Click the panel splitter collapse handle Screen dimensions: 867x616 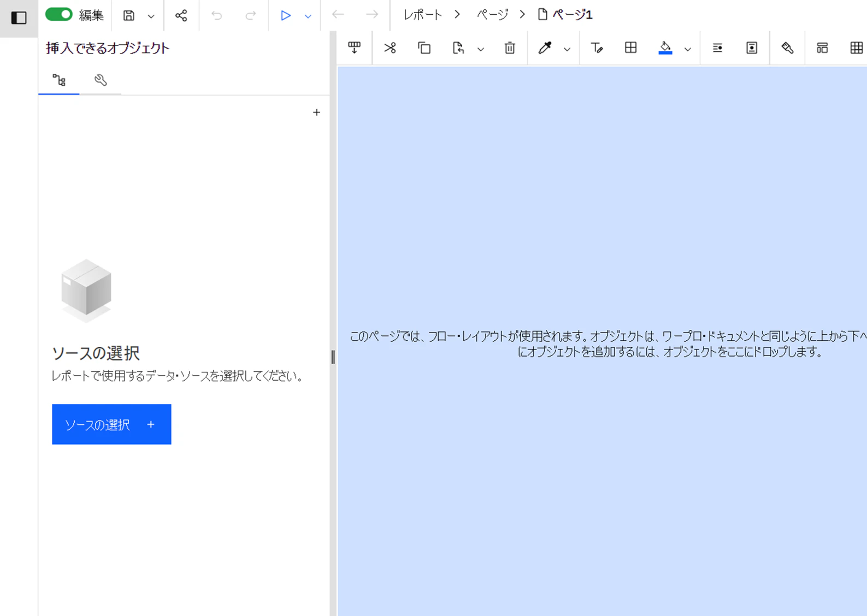click(x=333, y=357)
